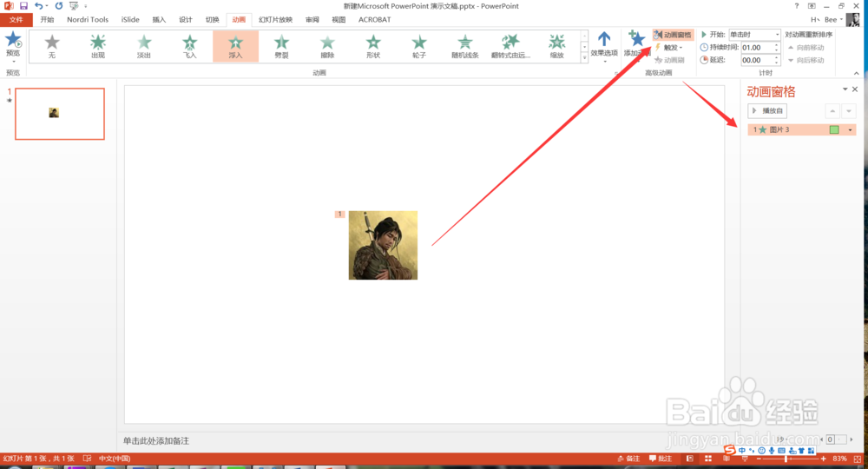Click the 添加动画 add animation star
The width and height of the screenshot is (868, 469).
pos(636,40)
